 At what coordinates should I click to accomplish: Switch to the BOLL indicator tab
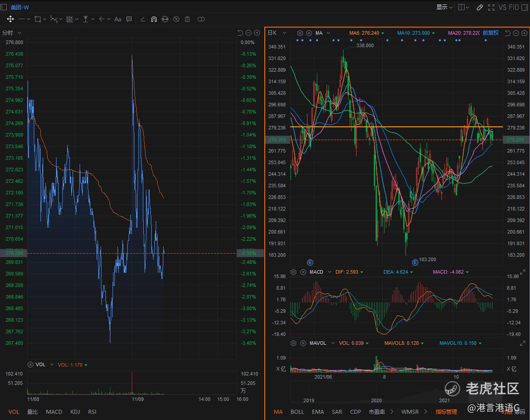pyautogui.click(x=297, y=412)
